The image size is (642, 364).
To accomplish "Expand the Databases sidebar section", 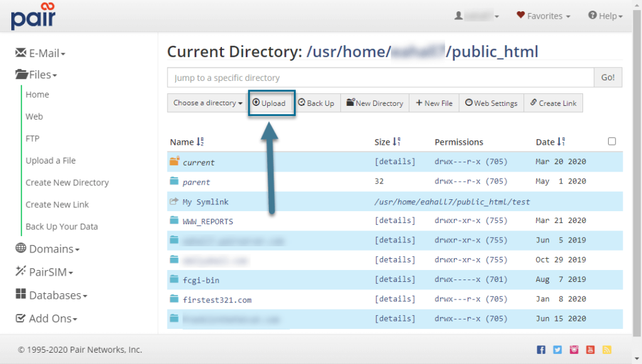I will click(51, 296).
